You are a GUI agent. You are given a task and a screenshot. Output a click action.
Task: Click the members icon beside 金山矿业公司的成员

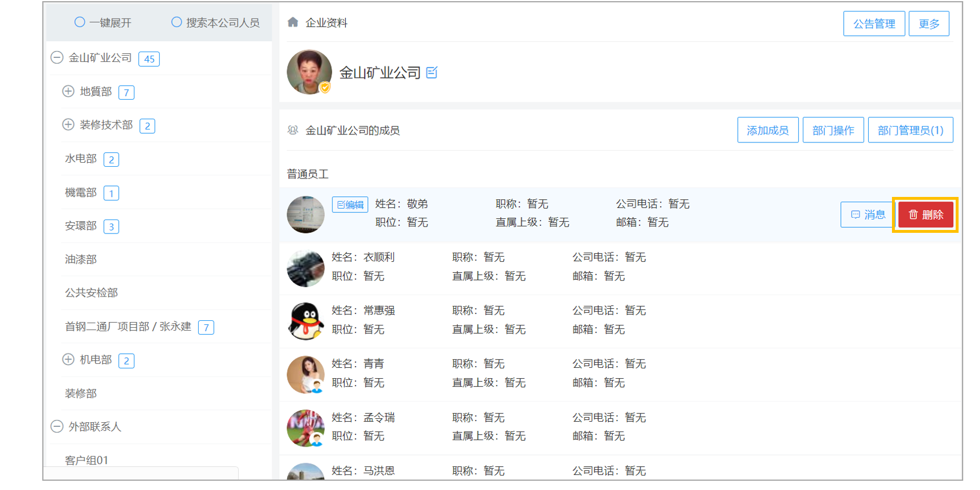click(293, 130)
